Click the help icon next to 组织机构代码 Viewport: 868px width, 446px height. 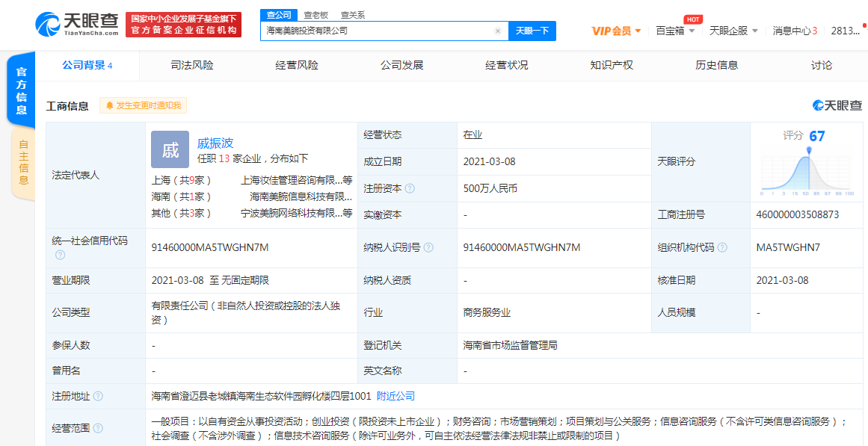pyautogui.click(x=722, y=248)
